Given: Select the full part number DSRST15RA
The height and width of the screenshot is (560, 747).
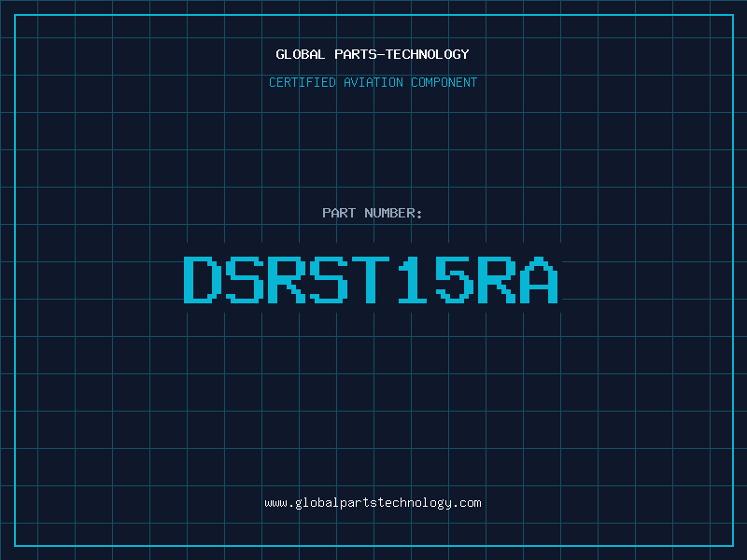Looking at the screenshot, I should [373, 279].
